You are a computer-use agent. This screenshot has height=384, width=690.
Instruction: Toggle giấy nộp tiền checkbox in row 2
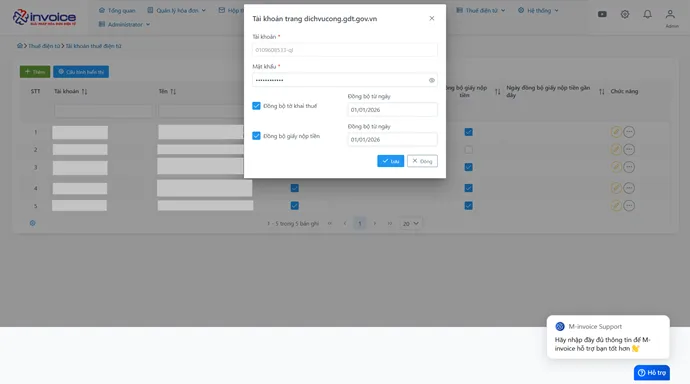pos(469,150)
